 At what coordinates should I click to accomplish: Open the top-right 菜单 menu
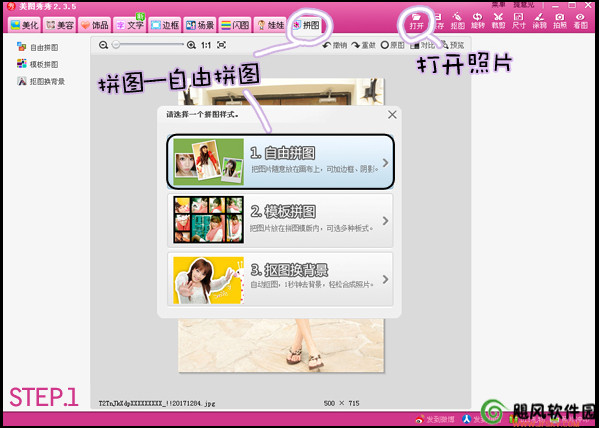498,5
